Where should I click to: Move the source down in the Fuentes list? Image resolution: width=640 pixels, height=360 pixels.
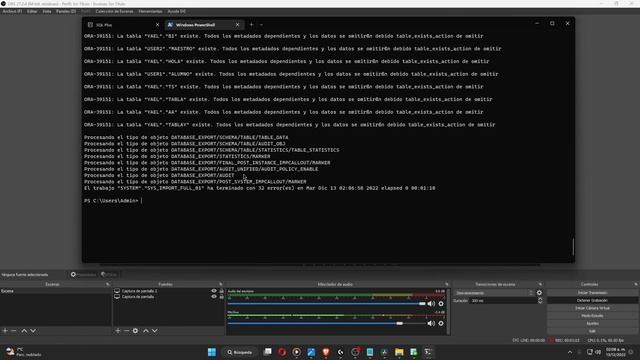point(155,331)
